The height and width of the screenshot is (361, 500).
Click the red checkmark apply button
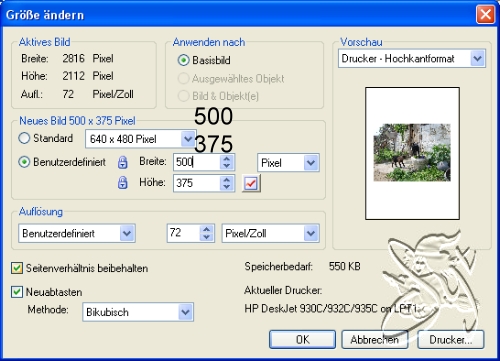[251, 183]
